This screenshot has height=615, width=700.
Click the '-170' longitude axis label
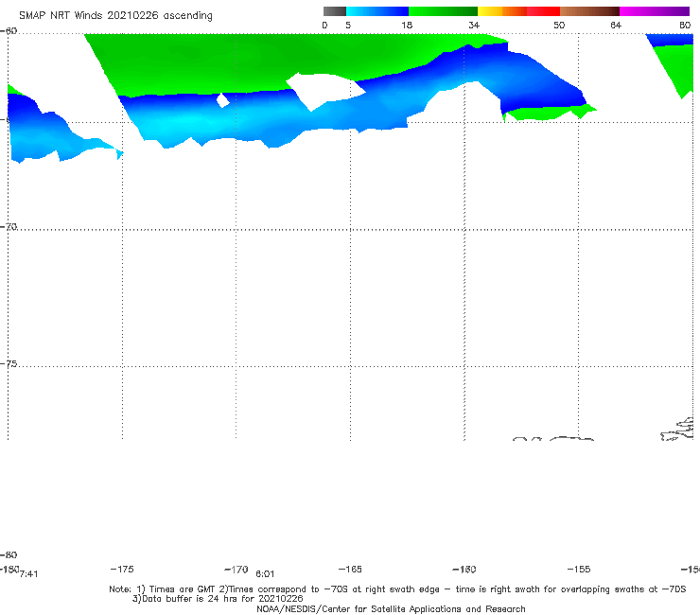pyautogui.click(x=236, y=570)
